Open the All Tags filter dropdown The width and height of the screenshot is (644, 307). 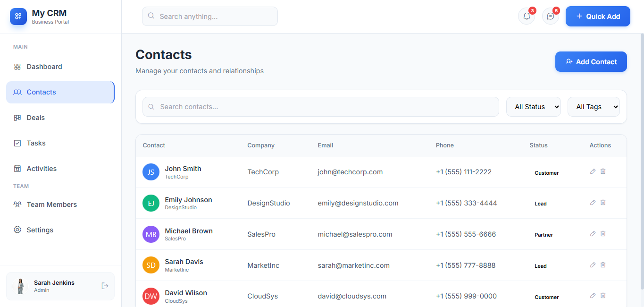(x=594, y=107)
